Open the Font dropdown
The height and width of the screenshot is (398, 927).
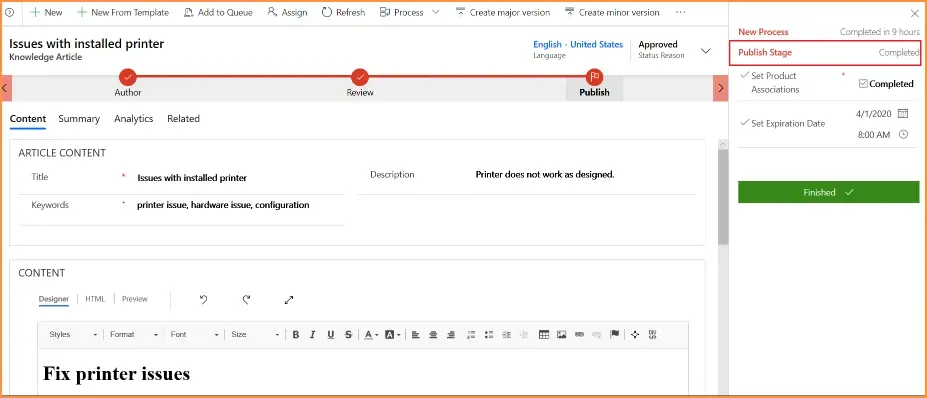195,335
